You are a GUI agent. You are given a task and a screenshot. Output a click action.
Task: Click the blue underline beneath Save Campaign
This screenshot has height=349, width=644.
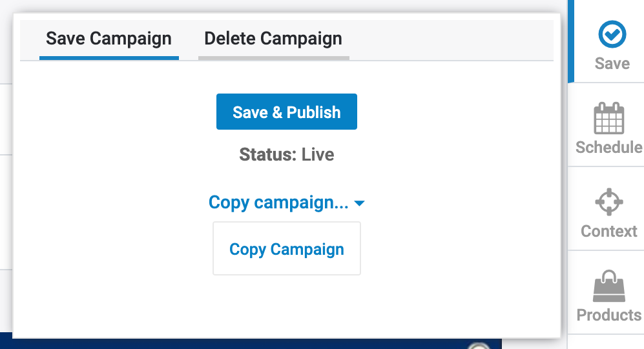click(109, 58)
